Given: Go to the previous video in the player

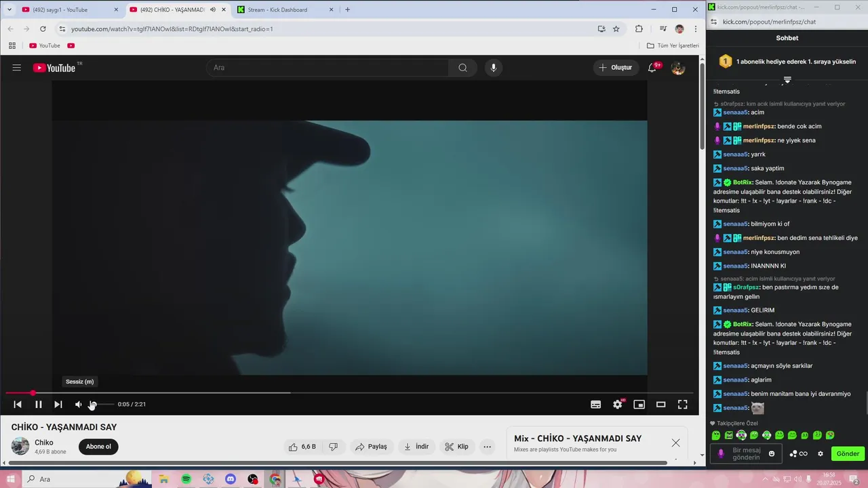Looking at the screenshot, I should pos(18,405).
